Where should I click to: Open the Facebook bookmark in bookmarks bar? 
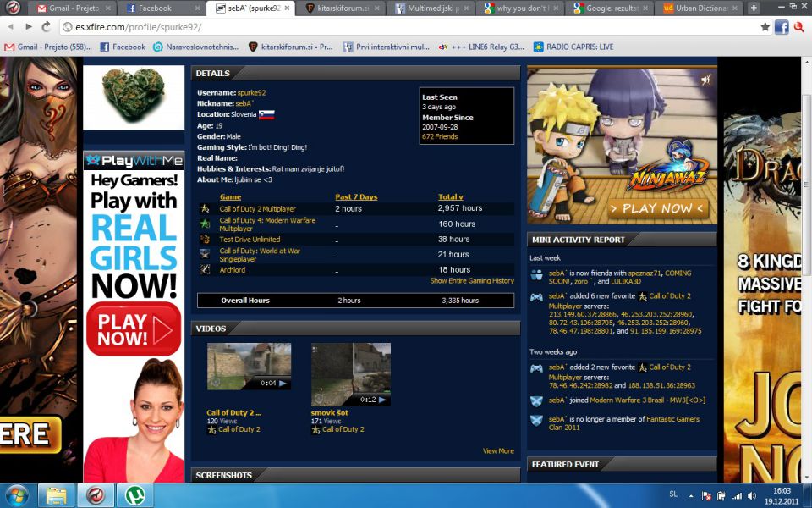click(x=123, y=47)
